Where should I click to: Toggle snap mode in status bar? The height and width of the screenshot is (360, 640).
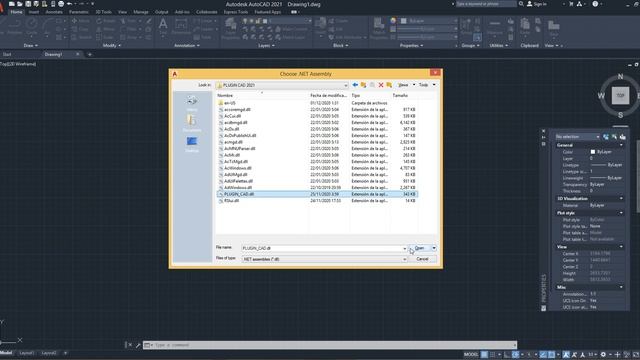493,354
